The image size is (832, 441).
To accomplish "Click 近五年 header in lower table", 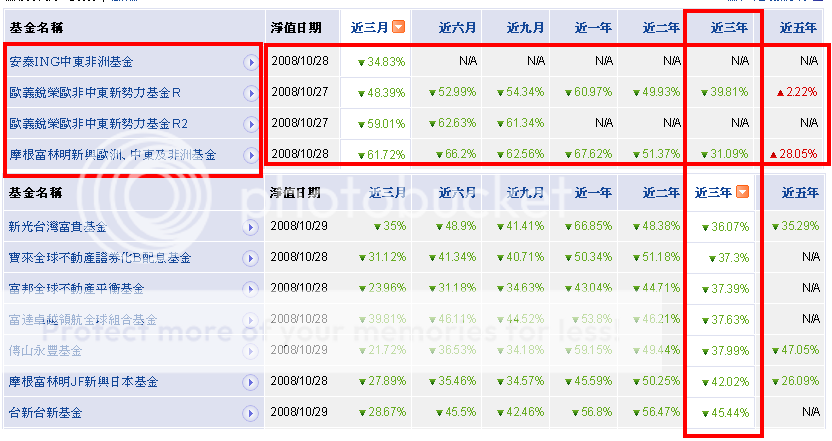I will (x=799, y=192).
